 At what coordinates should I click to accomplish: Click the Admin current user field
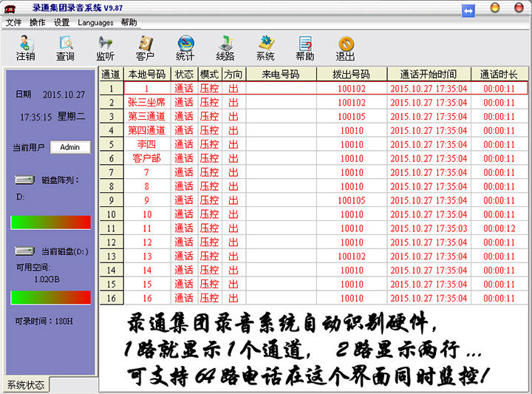click(x=70, y=147)
